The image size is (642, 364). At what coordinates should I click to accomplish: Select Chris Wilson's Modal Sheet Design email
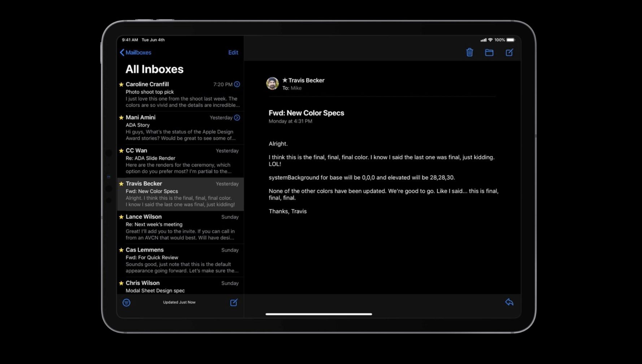coord(181,286)
